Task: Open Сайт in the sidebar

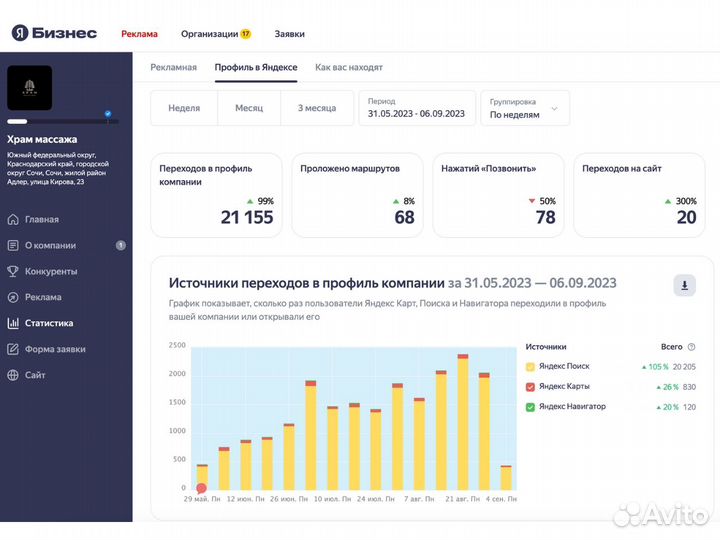Action: pos(35,375)
